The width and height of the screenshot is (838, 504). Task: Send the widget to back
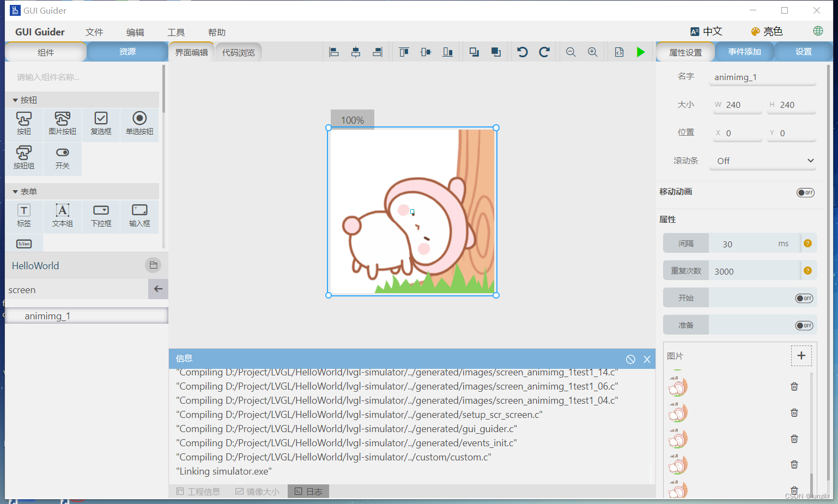[496, 52]
